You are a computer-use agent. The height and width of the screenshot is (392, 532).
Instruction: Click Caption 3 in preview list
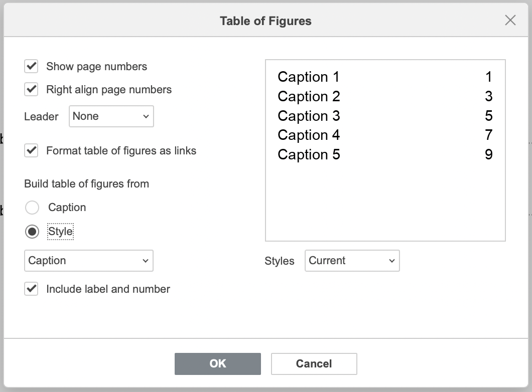click(308, 116)
